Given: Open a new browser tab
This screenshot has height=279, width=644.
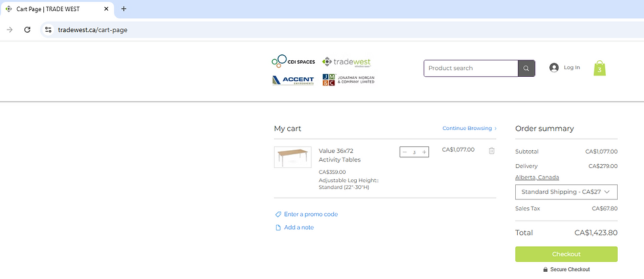Looking at the screenshot, I should (x=124, y=9).
